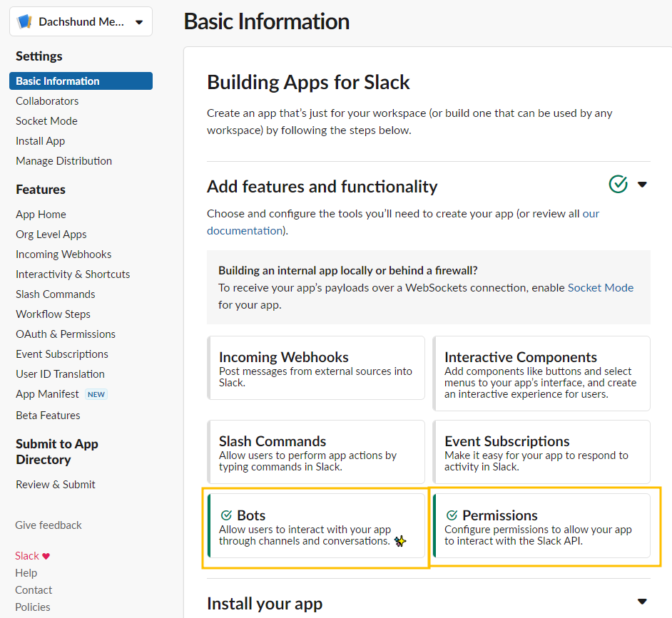Select Basic Information in Settings

[x=81, y=81]
